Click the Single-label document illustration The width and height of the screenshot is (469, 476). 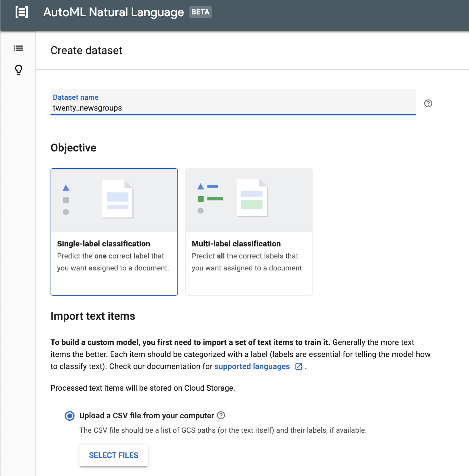coord(118,199)
